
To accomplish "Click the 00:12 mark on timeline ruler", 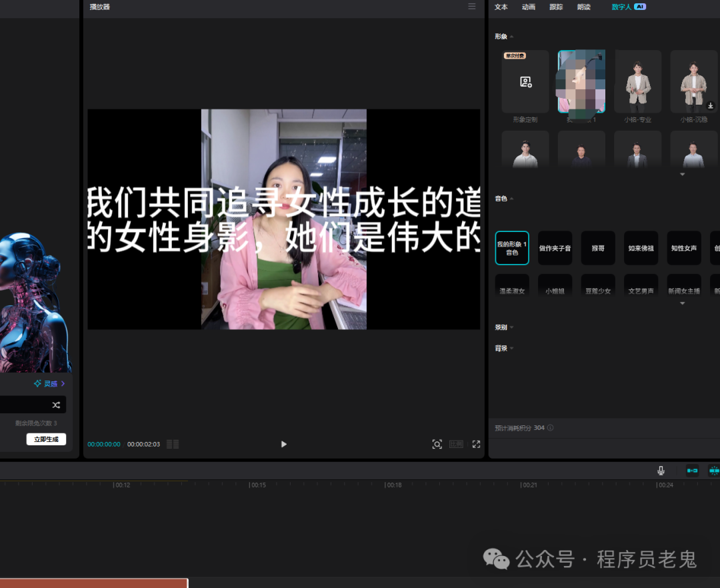I will pyautogui.click(x=122, y=485).
